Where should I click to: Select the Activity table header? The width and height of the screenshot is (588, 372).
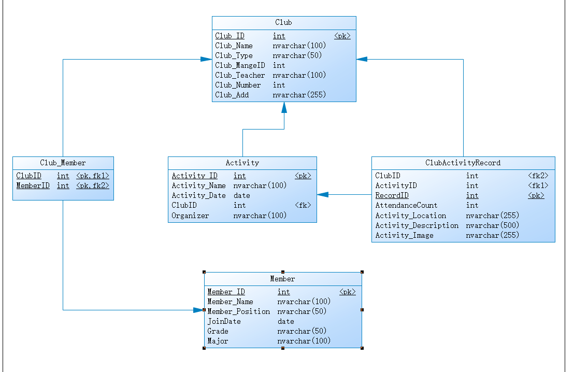pos(242,163)
